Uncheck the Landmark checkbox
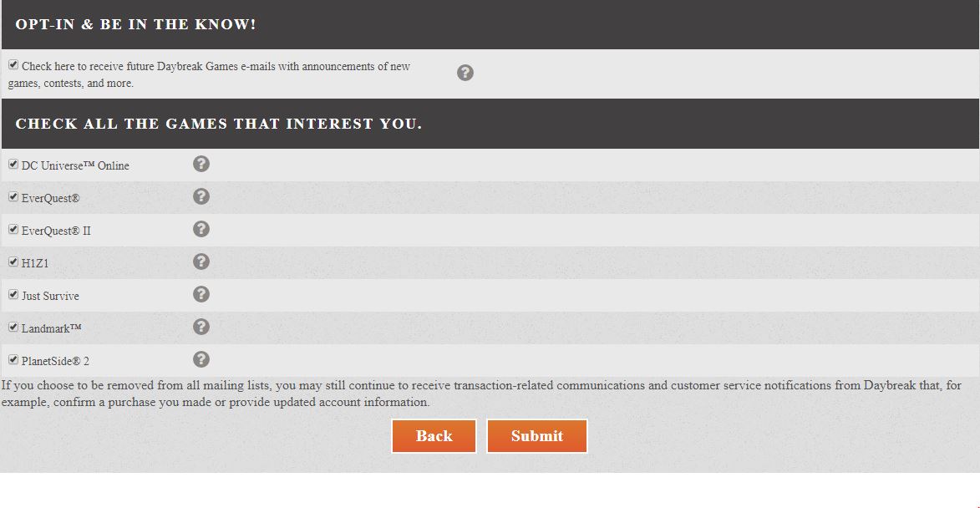The height and width of the screenshot is (508, 980). coord(13,326)
